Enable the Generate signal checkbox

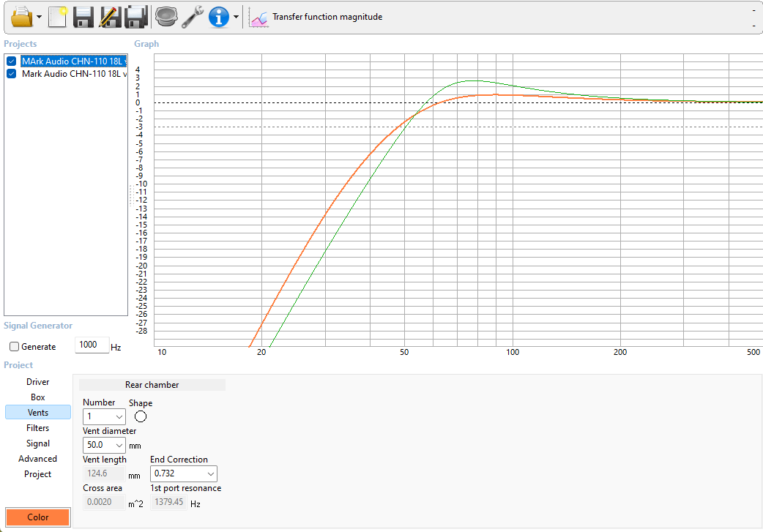point(14,347)
